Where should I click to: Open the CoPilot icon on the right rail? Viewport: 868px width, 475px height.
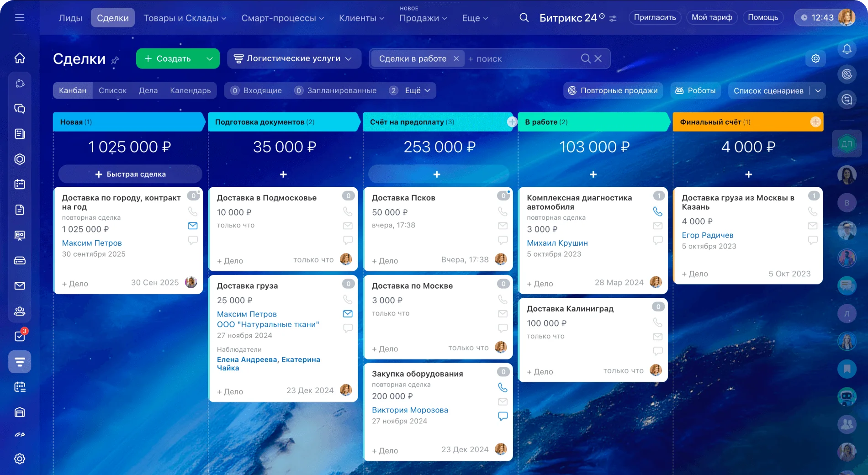848,73
